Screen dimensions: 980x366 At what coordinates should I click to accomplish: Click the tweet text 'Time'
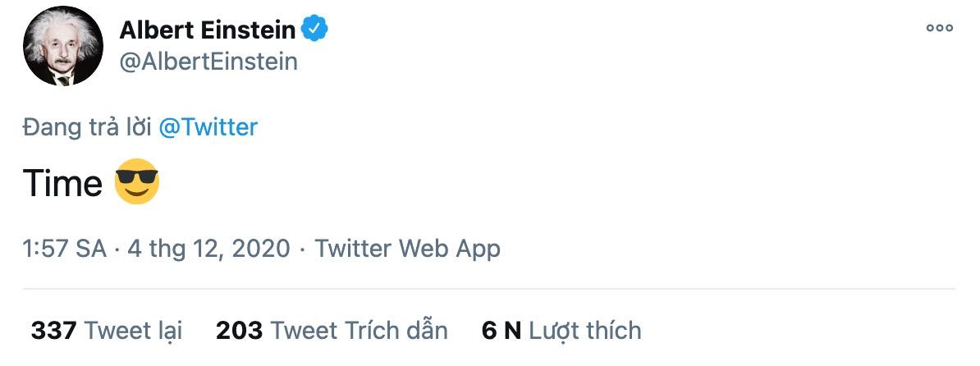62,182
